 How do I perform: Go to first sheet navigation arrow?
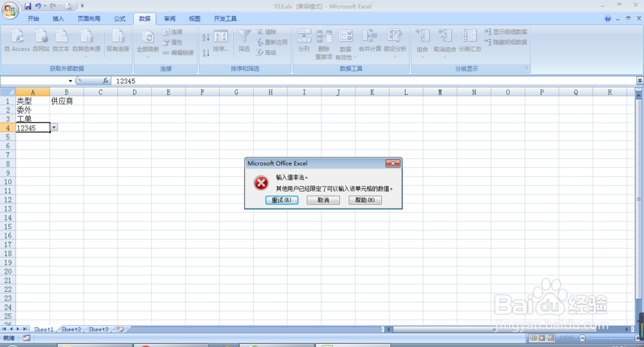pos(4,330)
